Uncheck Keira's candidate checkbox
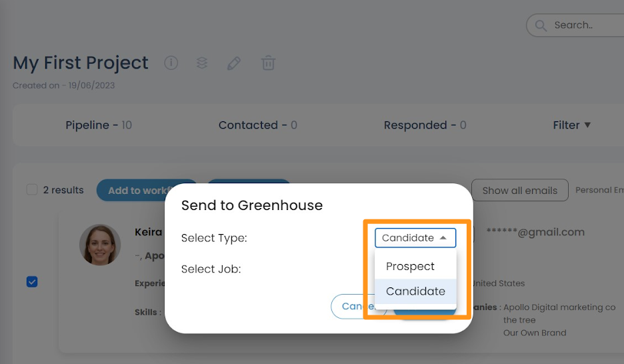Viewport: 624px width, 364px height. click(x=32, y=281)
